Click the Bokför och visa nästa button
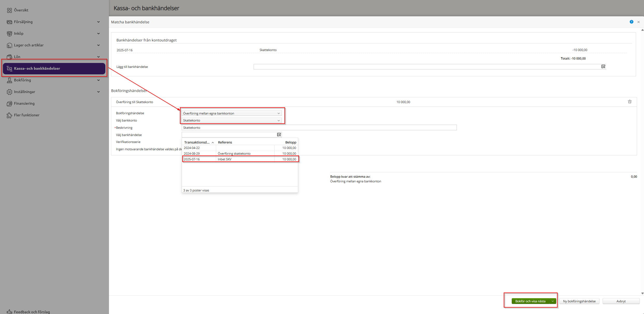The width and height of the screenshot is (644, 314). click(530, 301)
